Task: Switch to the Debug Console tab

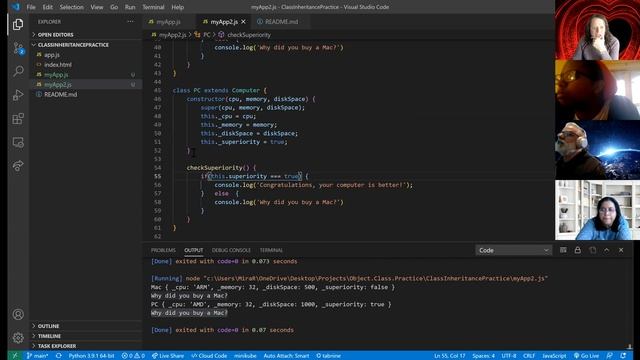Action: click(231, 250)
